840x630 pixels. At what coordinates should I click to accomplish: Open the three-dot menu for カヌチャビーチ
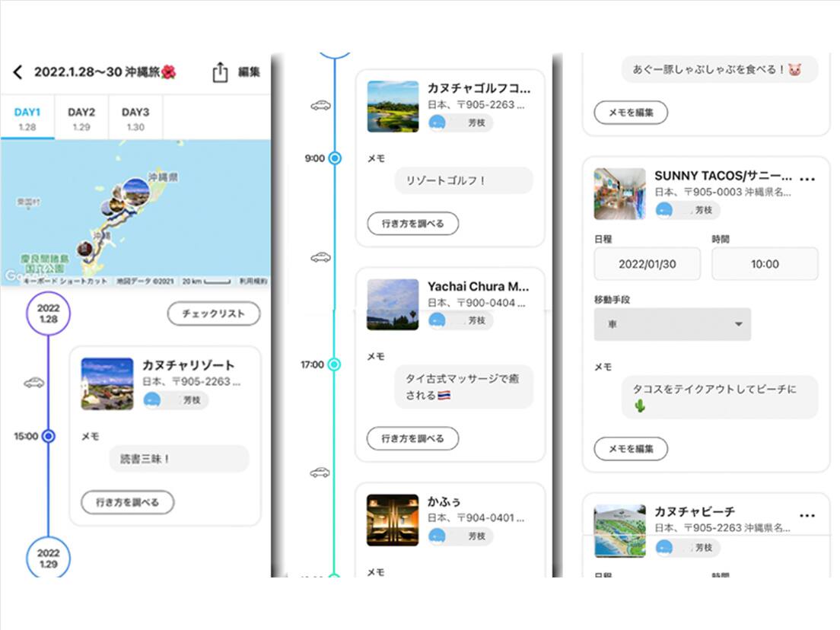tap(807, 515)
